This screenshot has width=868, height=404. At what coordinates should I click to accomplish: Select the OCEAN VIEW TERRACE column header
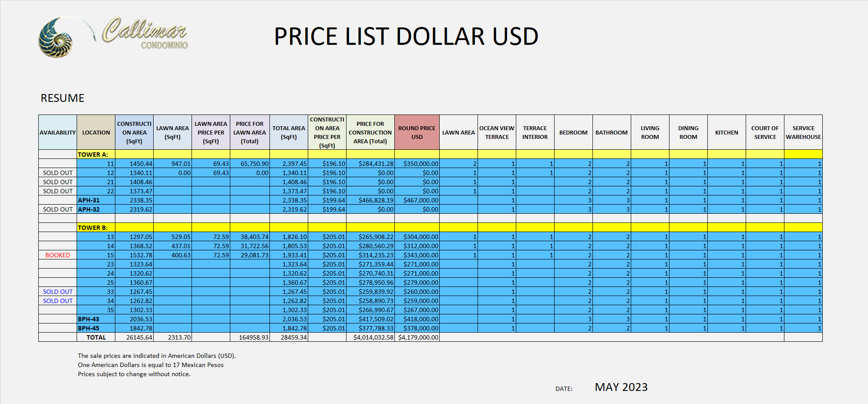[497, 133]
